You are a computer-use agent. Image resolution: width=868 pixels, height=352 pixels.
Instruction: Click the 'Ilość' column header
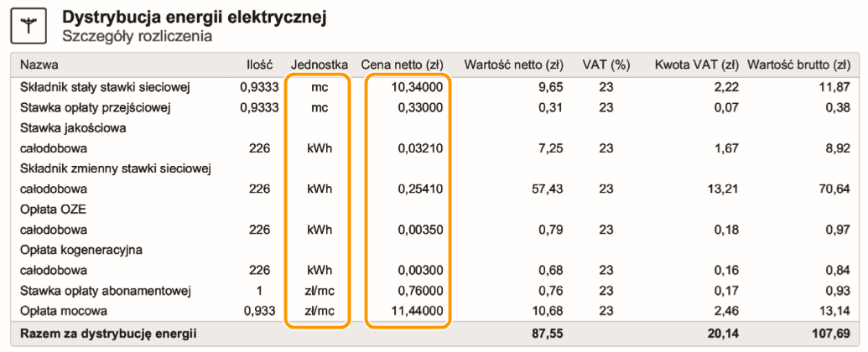pyautogui.click(x=260, y=65)
